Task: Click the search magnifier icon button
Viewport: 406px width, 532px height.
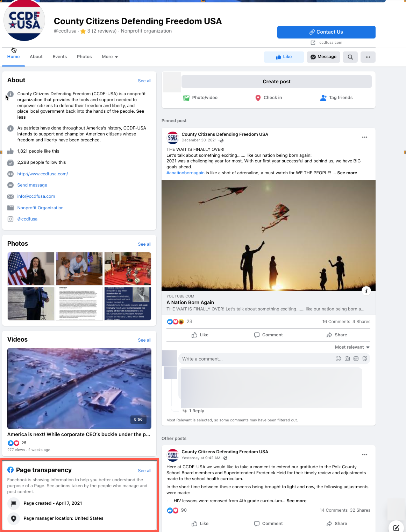Action: [x=350, y=57]
